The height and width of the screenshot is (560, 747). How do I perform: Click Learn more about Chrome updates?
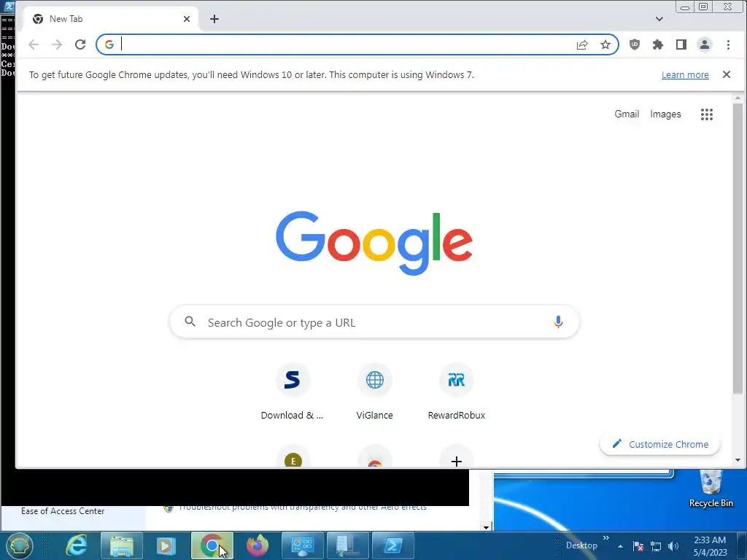tap(684, 75)
